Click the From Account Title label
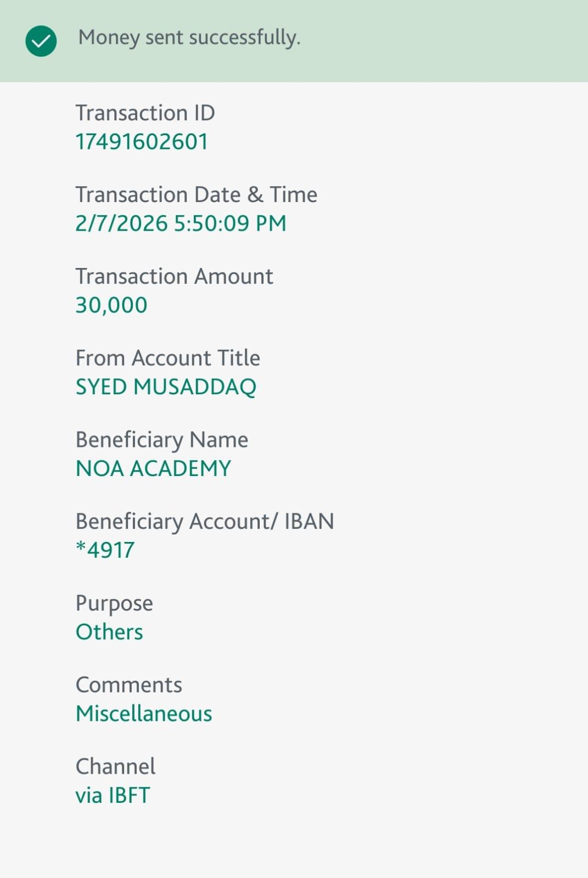Viewport: 588px width, 878px height. [x=167, y=358]
